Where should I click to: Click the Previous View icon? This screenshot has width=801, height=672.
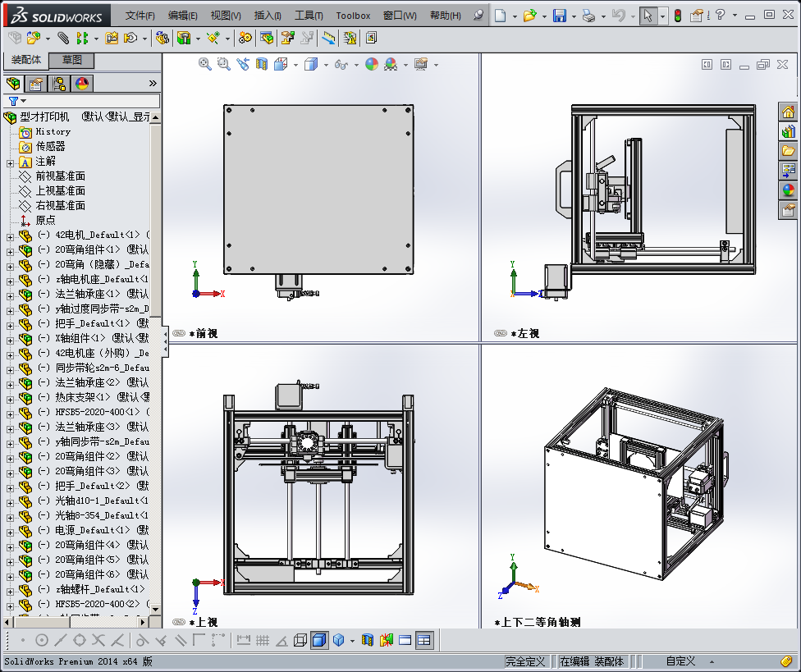(243, 64)
